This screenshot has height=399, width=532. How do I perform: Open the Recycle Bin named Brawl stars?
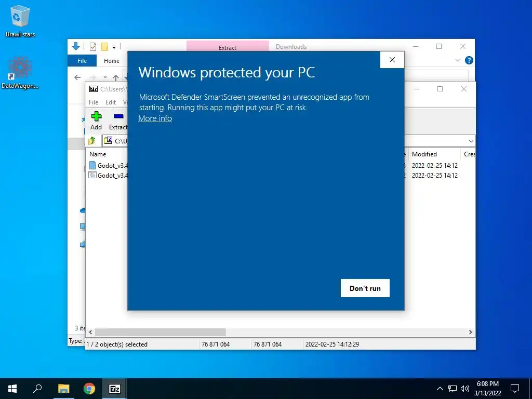(x=20, y=20)
